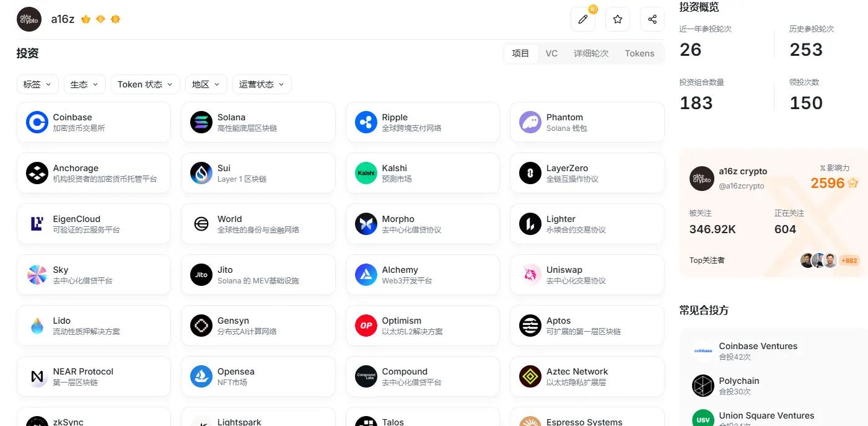Click the 346.92K followers count
The width and height of the screenshot is (868, 426).
coord(712,229)
